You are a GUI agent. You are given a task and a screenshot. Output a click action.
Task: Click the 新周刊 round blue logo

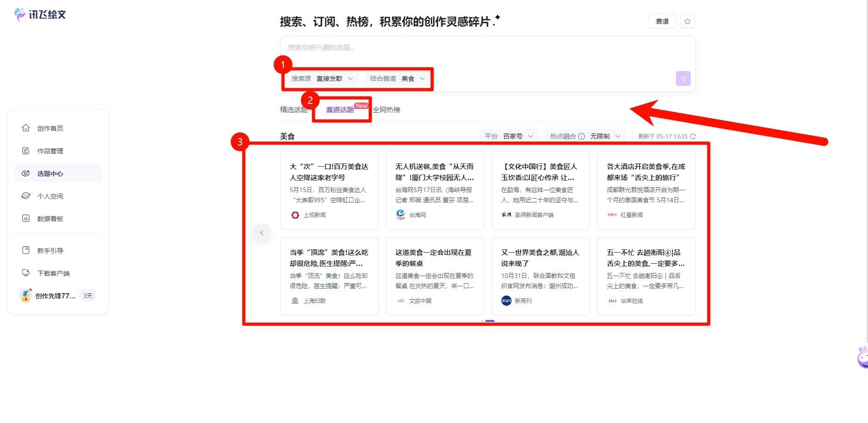click(x=506, y=301)
